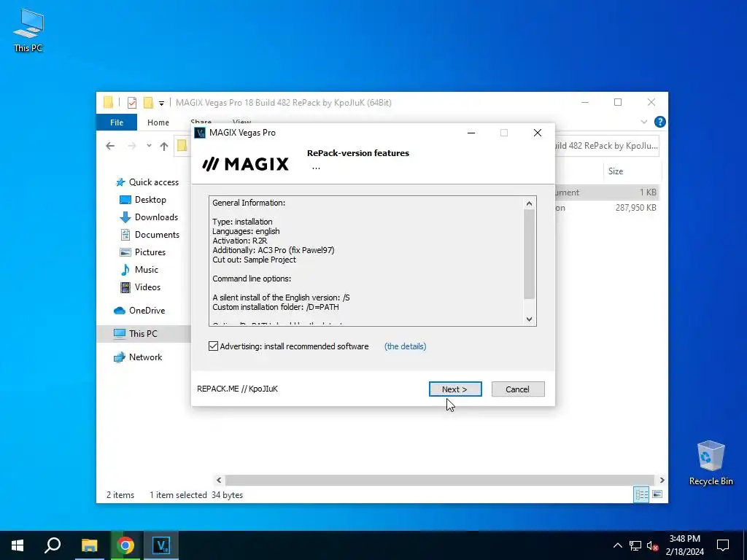Open Pictures in the navigation pane

pos(142,252)
